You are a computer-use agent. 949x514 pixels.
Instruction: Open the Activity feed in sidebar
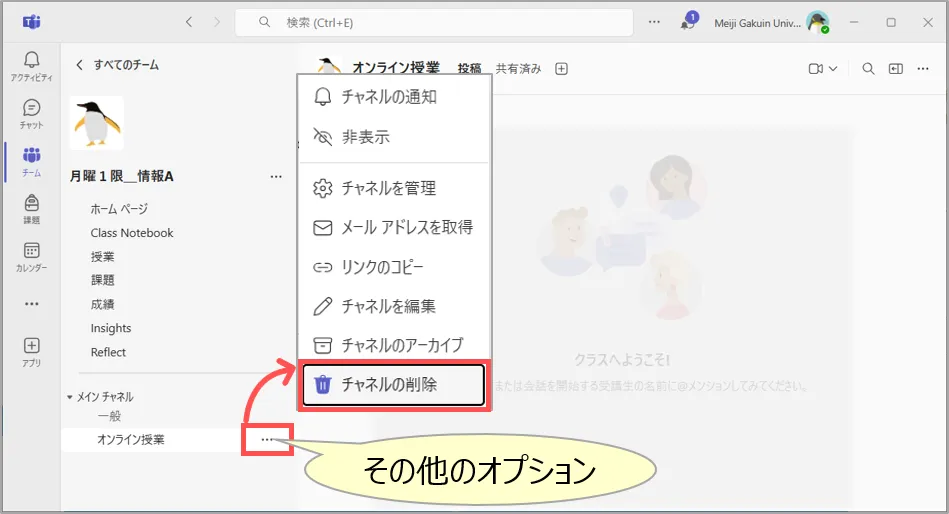tap(31, 66)
